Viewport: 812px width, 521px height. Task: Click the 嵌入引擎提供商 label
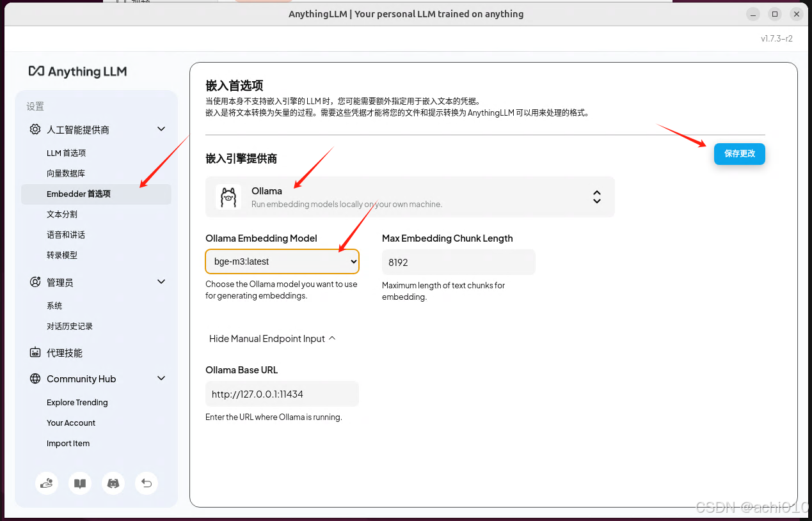(241, 159)
